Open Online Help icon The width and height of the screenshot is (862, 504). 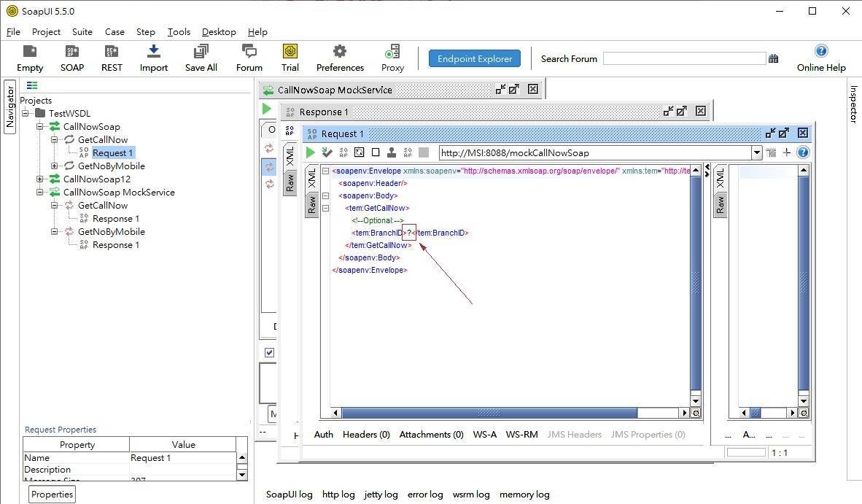click(820, 51)
